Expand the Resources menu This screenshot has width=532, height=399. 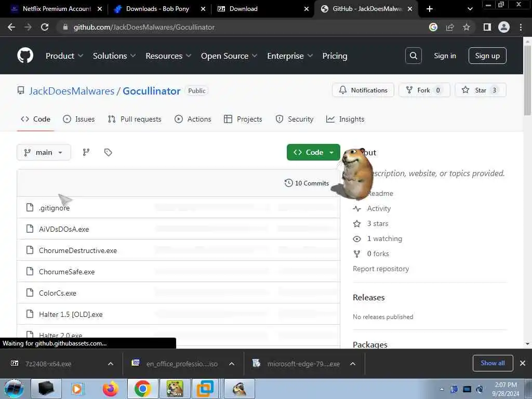click(168, 56)
